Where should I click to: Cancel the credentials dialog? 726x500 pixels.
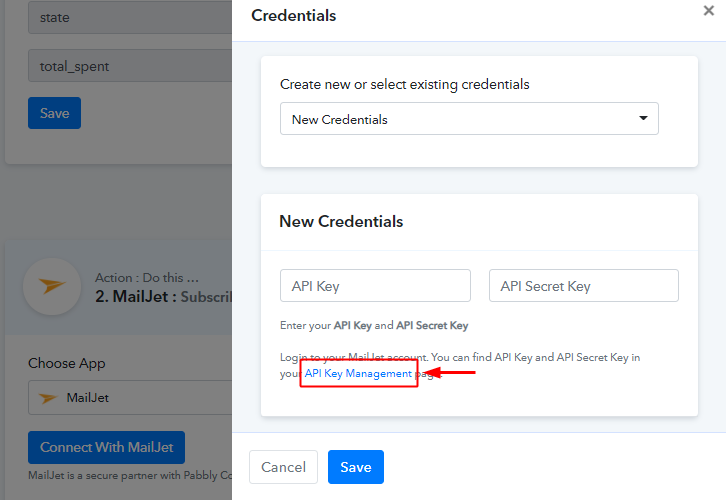[x=283, y=467]
